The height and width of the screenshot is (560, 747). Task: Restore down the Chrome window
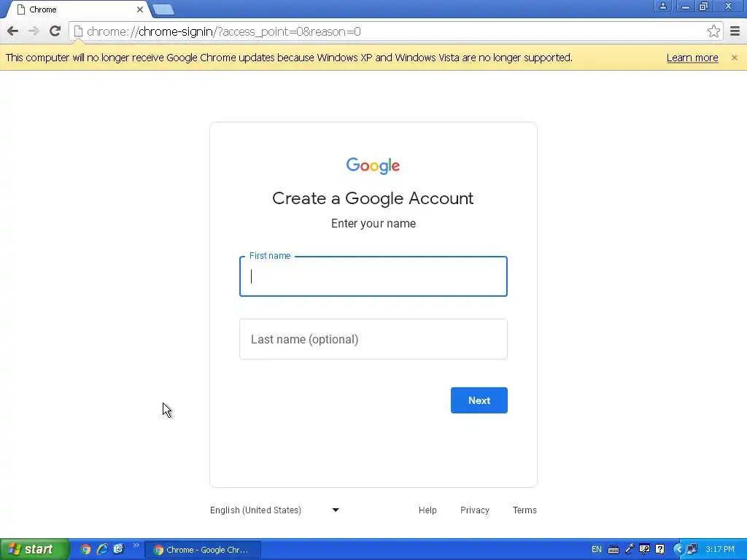pos(704,6)
